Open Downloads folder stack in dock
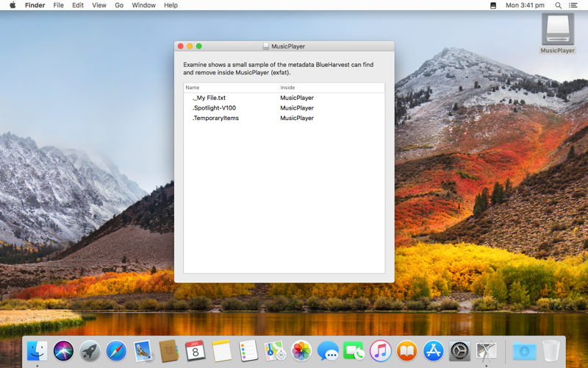588x368 pixels. tap(524, 351)
